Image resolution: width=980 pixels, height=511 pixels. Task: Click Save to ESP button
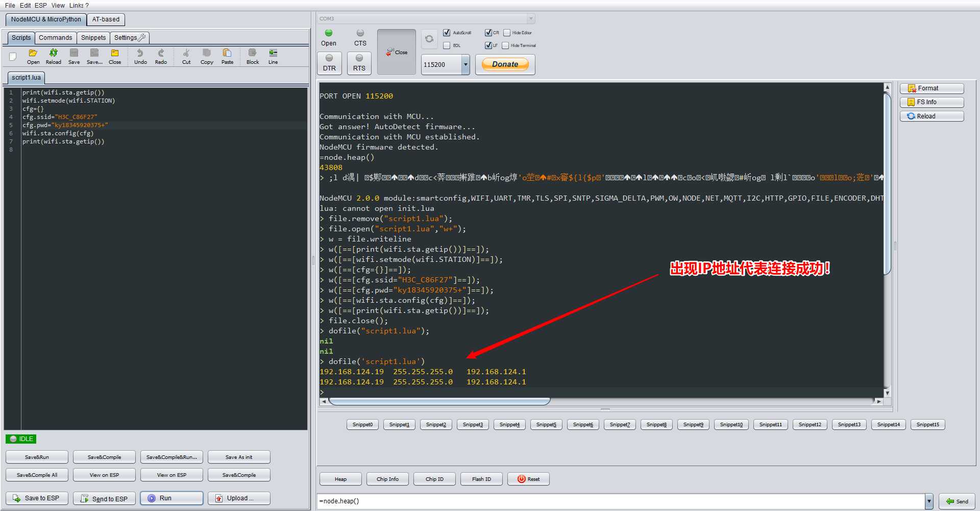pyautogui.click(x=37, y=498)
